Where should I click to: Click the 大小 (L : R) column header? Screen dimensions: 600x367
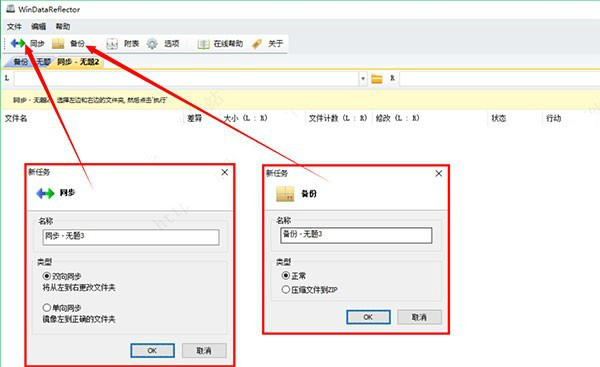click(x=245, y=118)
